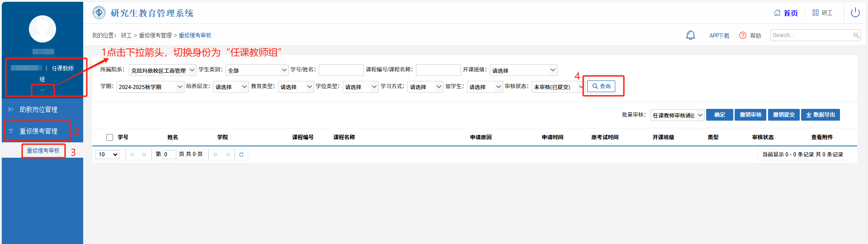
Task: Click the 学号/姓名 input field
Action: point(341,70)
